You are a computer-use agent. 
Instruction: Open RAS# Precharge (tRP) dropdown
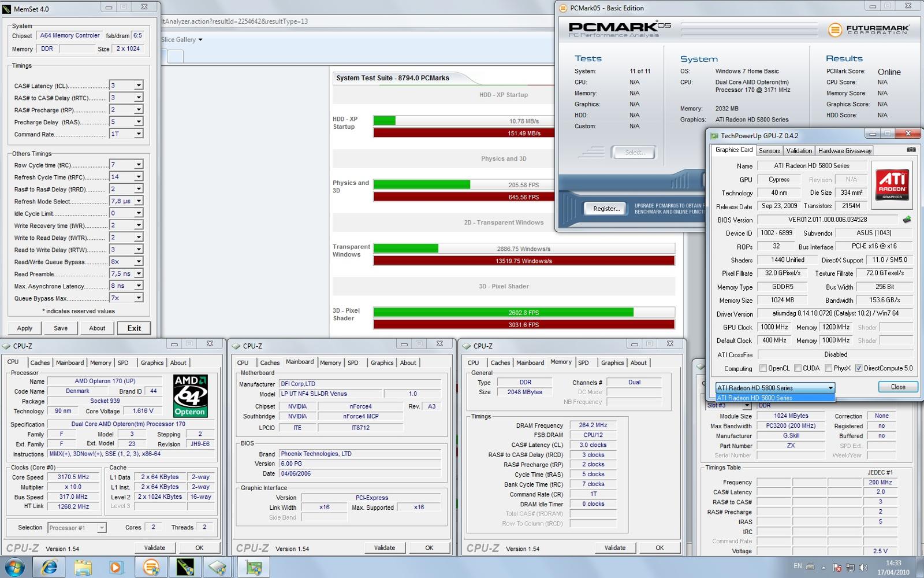pyautogui.click(x=139, y=110)
